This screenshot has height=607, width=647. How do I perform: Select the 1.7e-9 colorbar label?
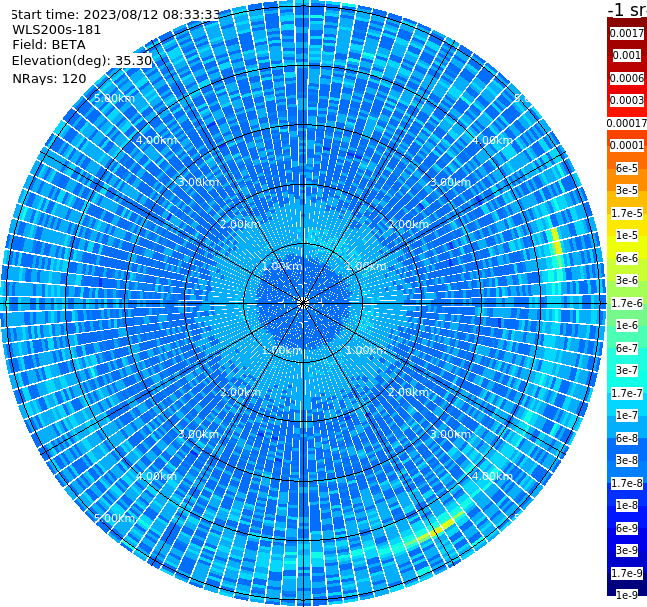pos(627,573)
